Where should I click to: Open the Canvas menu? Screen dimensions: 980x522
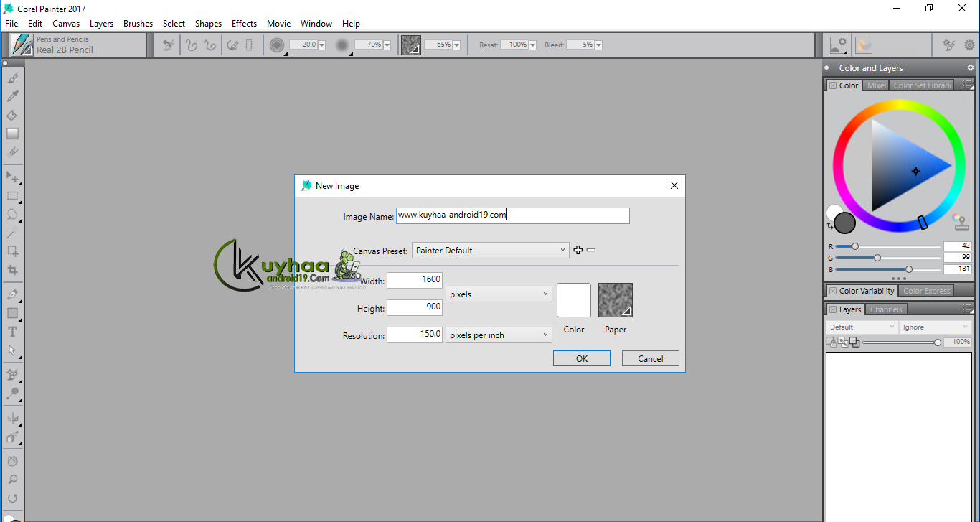(66, 24)
